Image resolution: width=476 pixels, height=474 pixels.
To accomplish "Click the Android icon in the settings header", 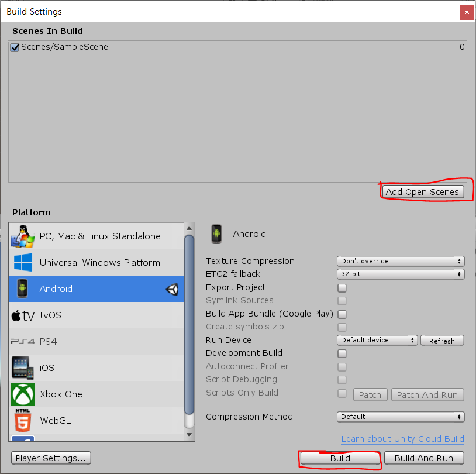I will (216, 234).
